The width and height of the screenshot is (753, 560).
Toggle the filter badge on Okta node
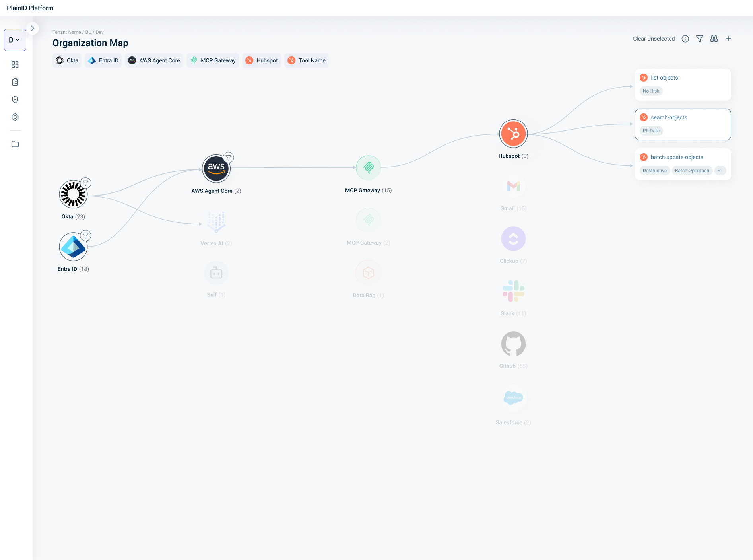point(85,183)
